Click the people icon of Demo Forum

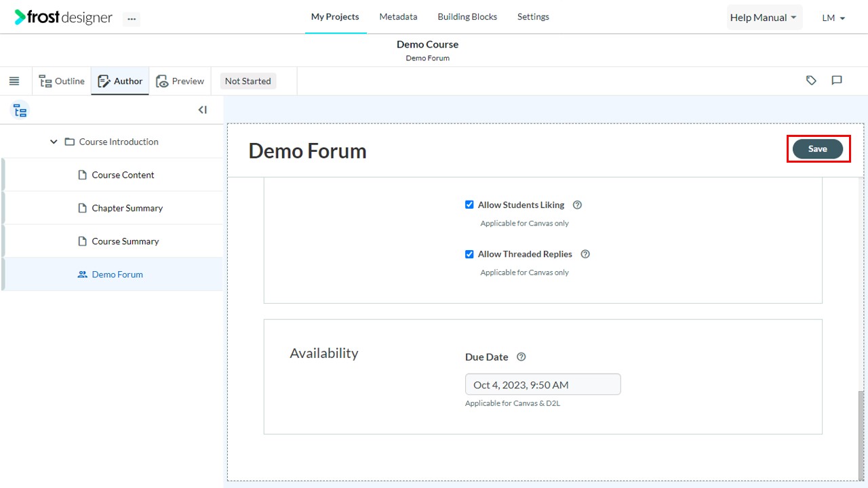click(x=83, y=274)
